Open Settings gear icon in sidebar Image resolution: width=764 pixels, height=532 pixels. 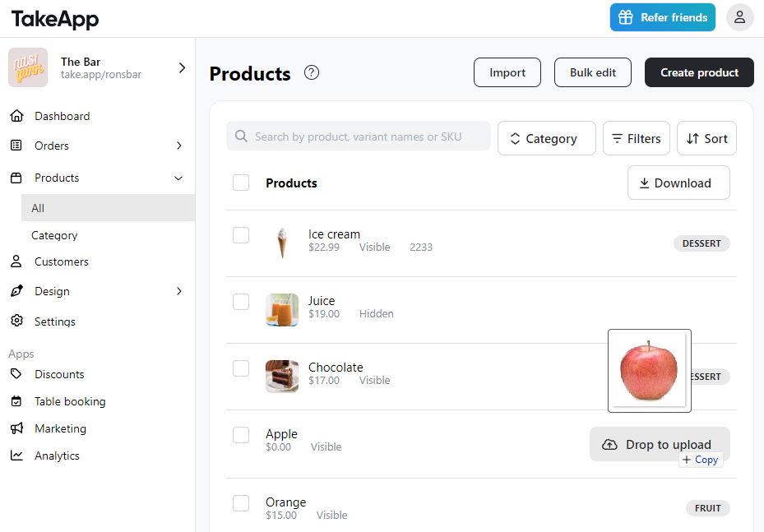16,321
